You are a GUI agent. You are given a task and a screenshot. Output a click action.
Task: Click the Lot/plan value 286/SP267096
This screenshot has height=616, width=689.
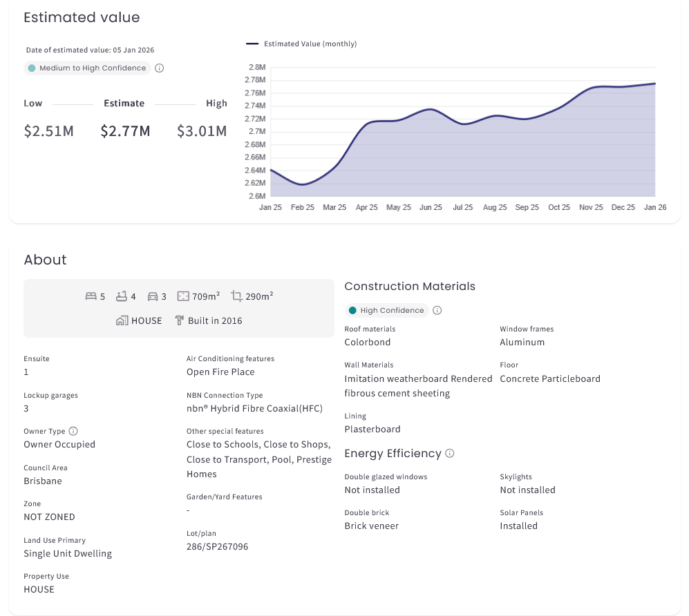coord(217,546)
